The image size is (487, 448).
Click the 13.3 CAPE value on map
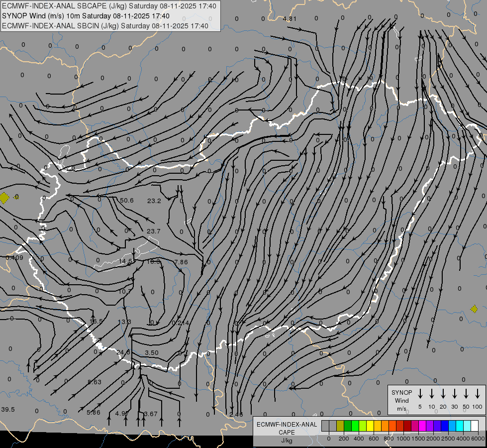click(124, 322)
